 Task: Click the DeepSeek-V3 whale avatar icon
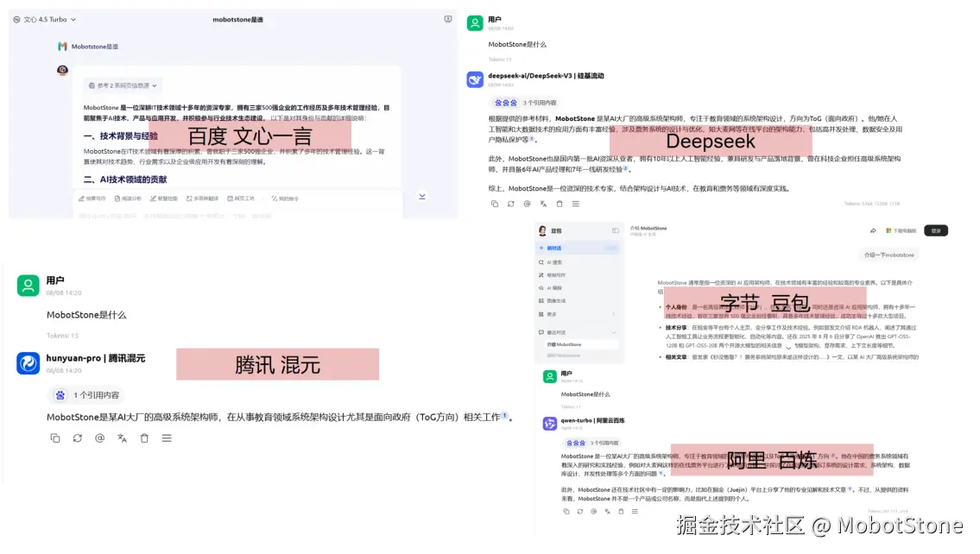475,79
